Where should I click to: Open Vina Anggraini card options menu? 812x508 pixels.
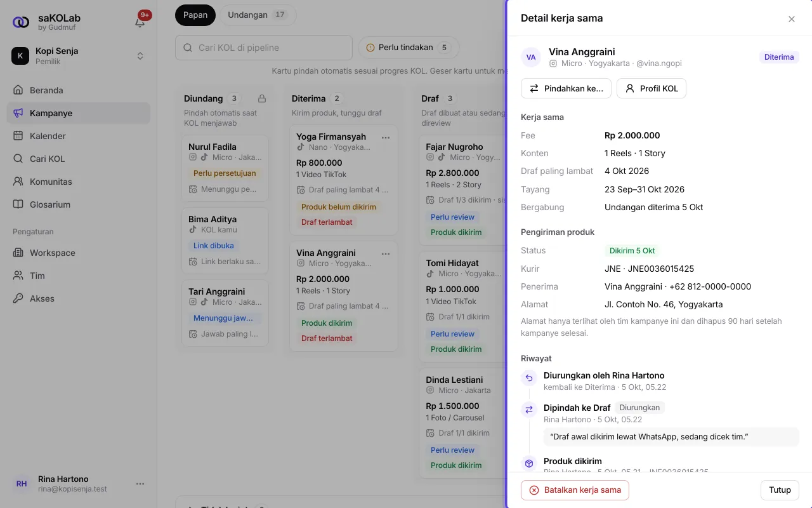coord(386,253)
